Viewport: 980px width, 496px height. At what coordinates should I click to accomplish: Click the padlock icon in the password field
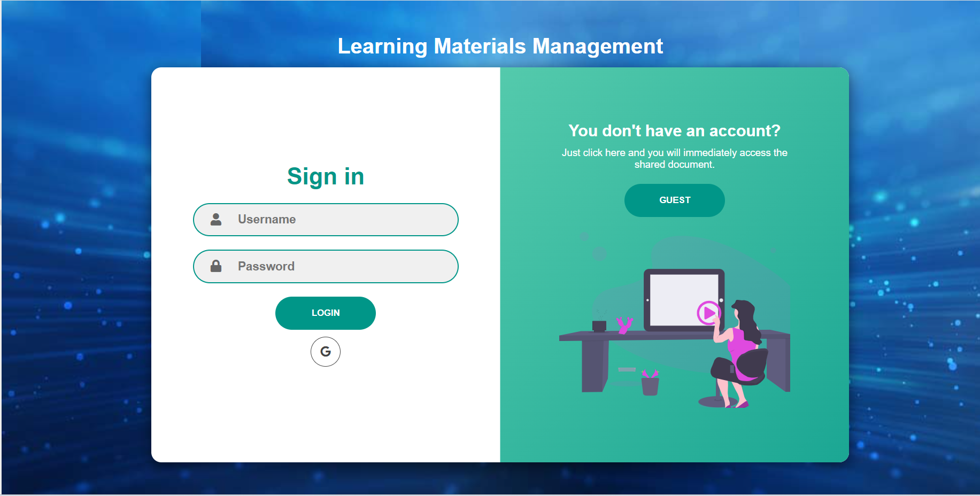tap(216, 266)
